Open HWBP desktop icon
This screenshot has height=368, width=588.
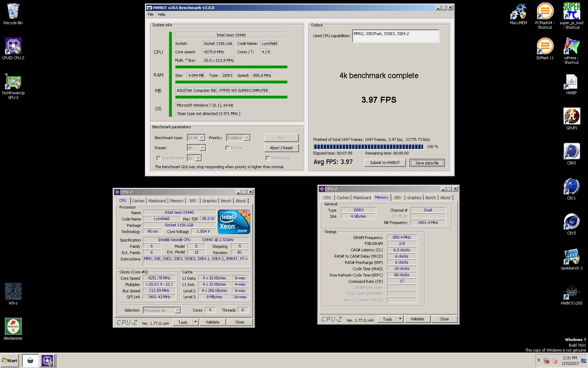pyautogui.click(x=572, y=84)
